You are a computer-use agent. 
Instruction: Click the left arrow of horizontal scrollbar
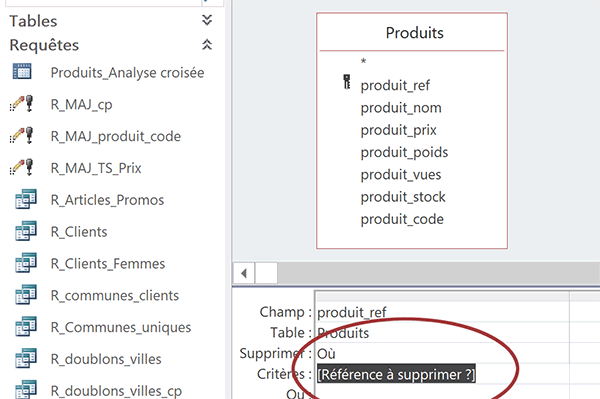pyautogui.click(x=244, y=273)
